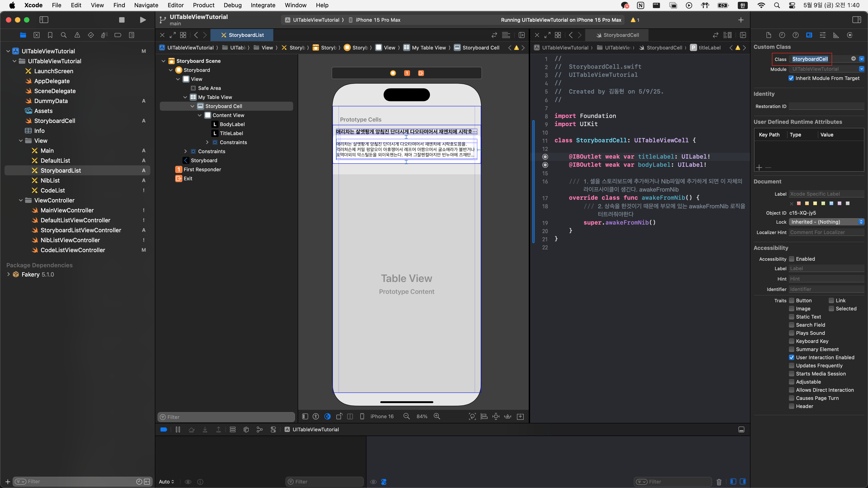Zoom in the storyboard canvas
868x488 pixels.
click(x=437, y=416)
